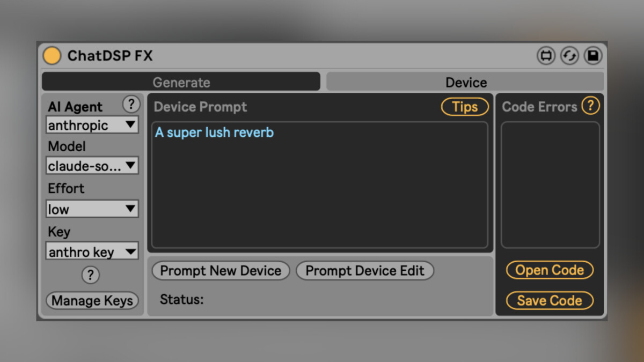
Task: Expand the Model dropdown showing claude-so...
Action: coord(92,166)
